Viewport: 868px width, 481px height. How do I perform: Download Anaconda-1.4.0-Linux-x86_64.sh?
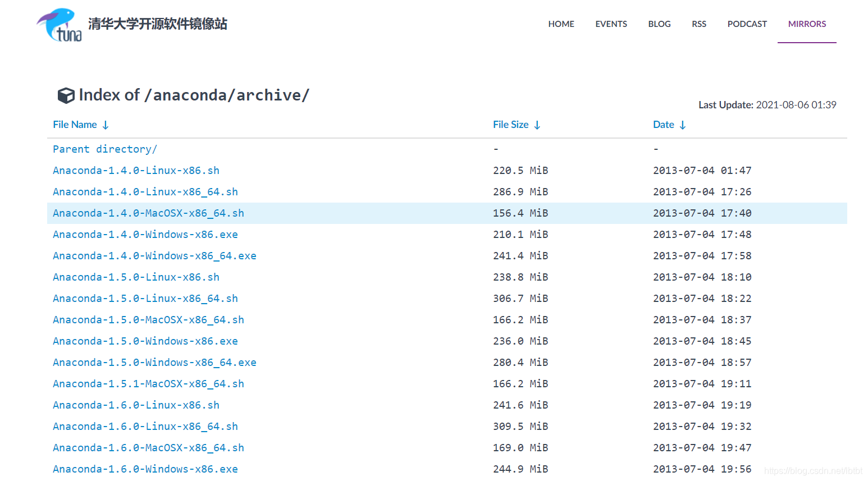pos(145,192)
